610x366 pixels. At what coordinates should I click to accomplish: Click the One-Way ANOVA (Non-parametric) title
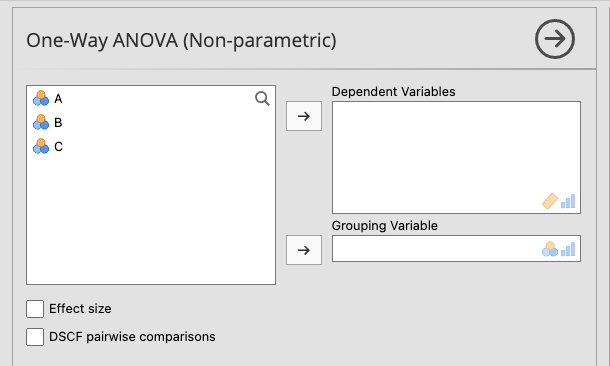(181, 40)
